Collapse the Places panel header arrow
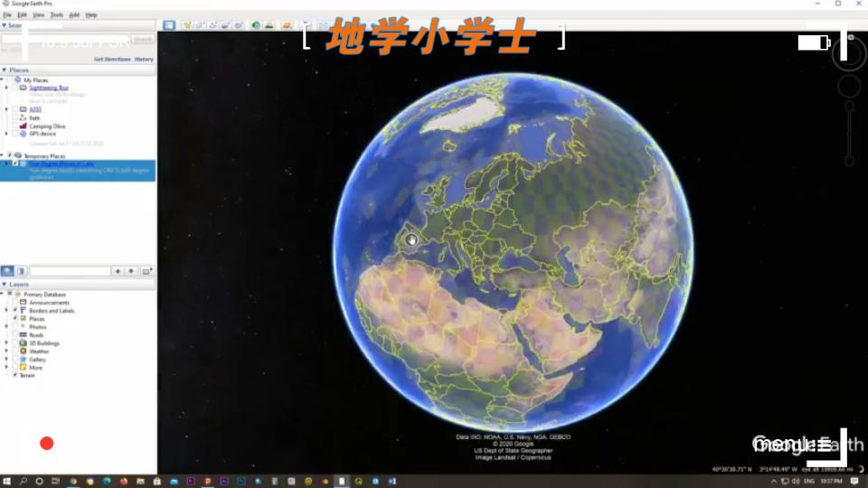This screenshot has height=488, width=868. point(4,70)
